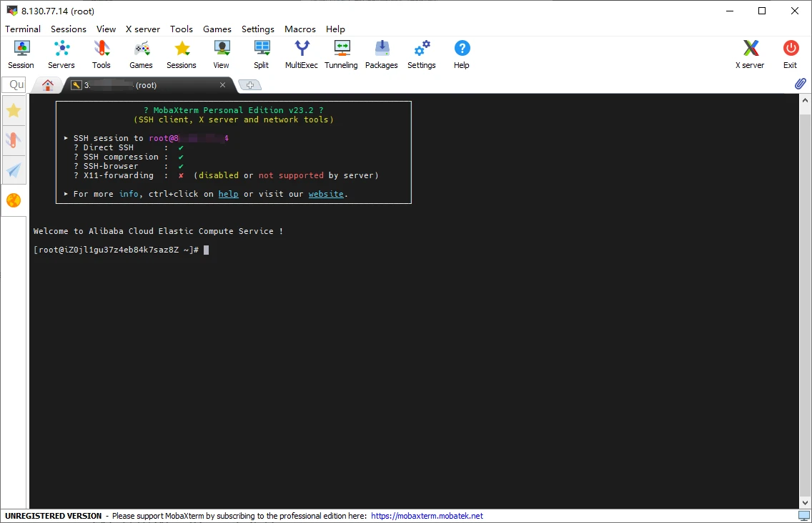Open the View menu
Screen dimensions: 812x523
click(x=107, y=29)
